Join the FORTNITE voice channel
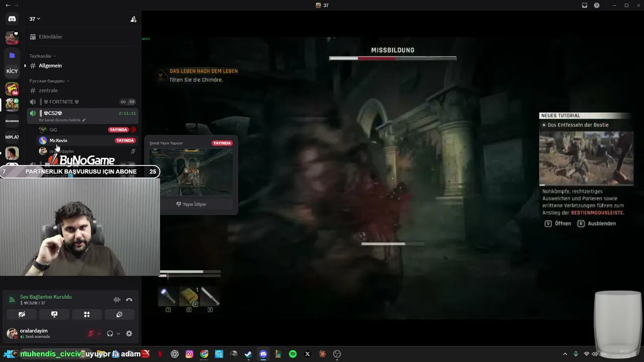Viewport: 644px width, 362px height. click(x=83, y=102)
